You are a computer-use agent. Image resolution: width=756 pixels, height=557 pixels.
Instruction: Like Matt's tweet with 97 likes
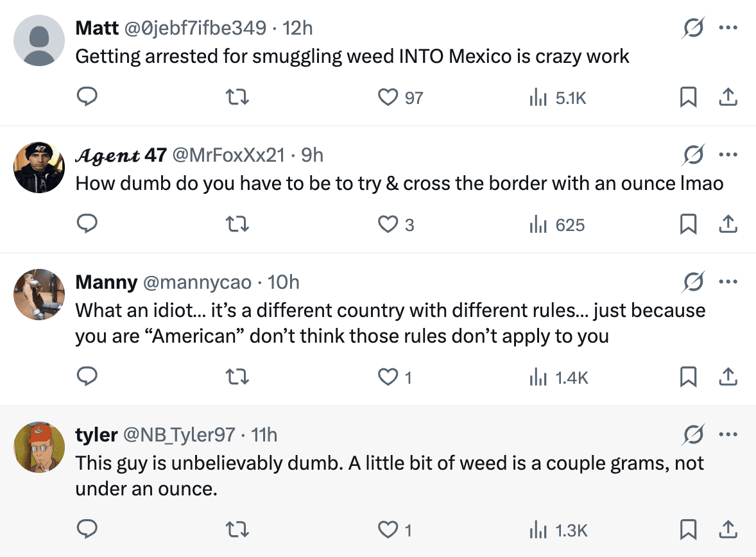click(387, 97)
